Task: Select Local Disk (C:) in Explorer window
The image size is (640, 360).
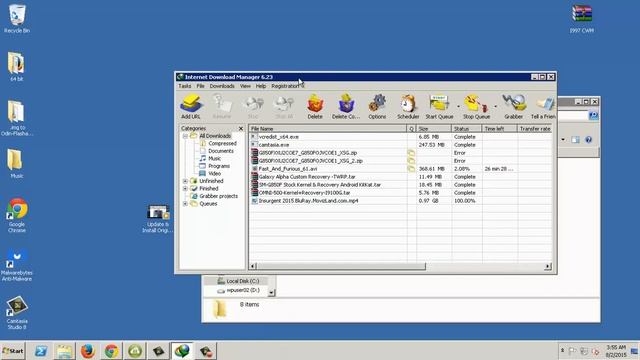Action: point(238,281)
